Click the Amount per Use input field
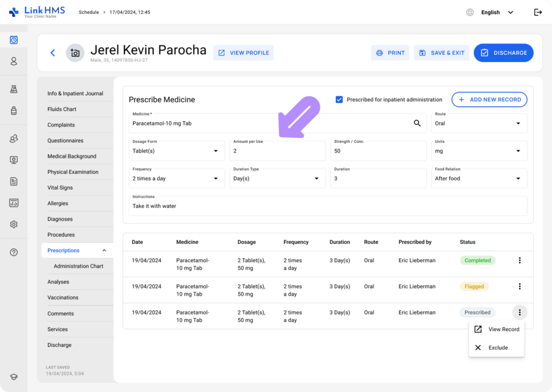This screenshot has height=392, width=552. point(278,151)
